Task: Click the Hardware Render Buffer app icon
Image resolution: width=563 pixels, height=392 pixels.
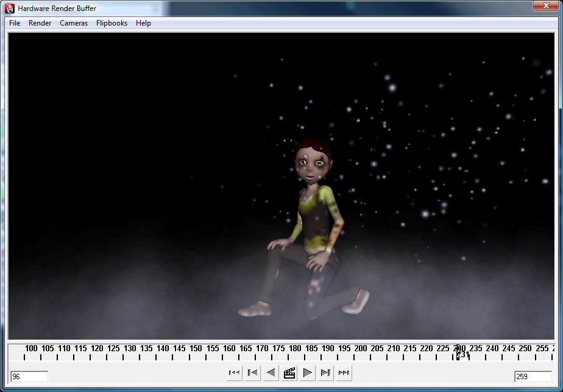Action: tap(10, 9)
